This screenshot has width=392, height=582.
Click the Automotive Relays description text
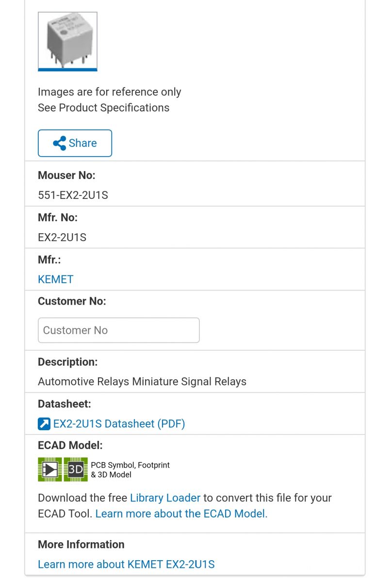[142, 382]
